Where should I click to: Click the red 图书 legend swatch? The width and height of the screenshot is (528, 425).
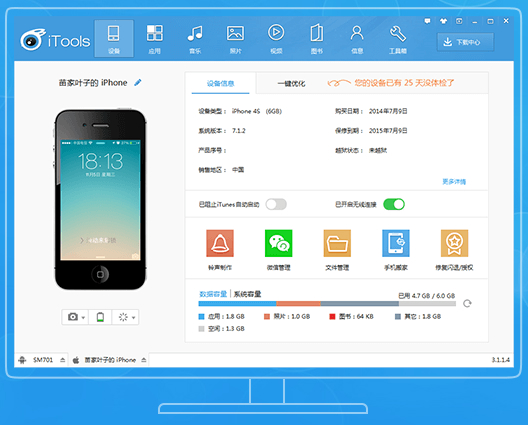[x=332, y=317]
